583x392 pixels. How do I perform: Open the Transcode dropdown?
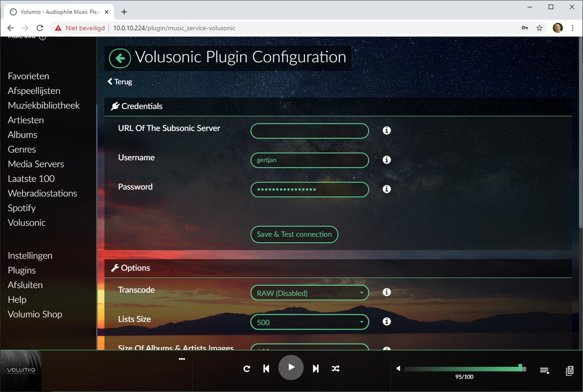click(310, 293)
